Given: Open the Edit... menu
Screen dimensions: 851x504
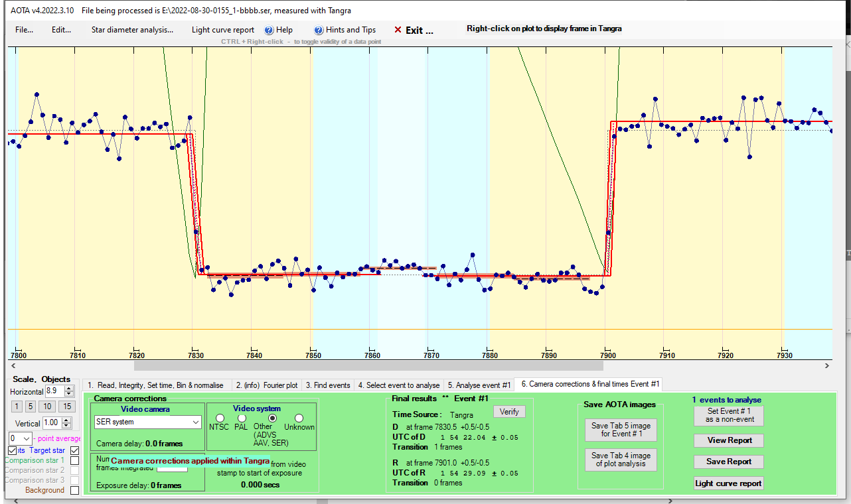Looking at the screenshot, I should click(x=61, y=30).
